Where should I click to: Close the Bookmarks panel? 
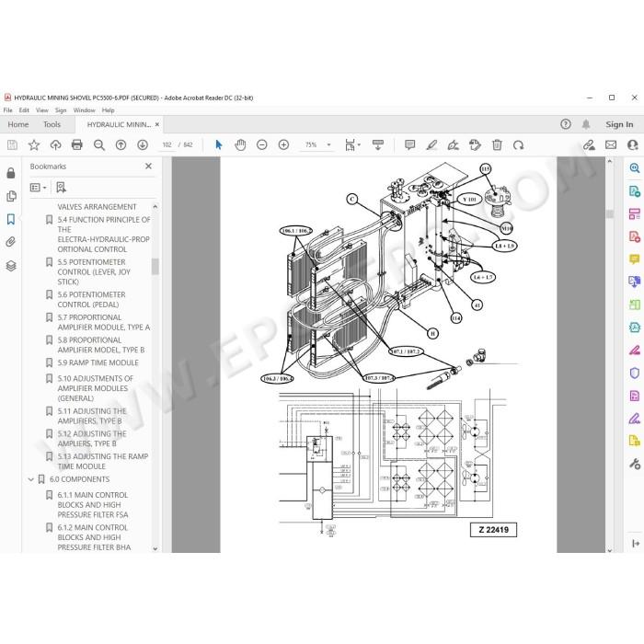pos(148,166)
